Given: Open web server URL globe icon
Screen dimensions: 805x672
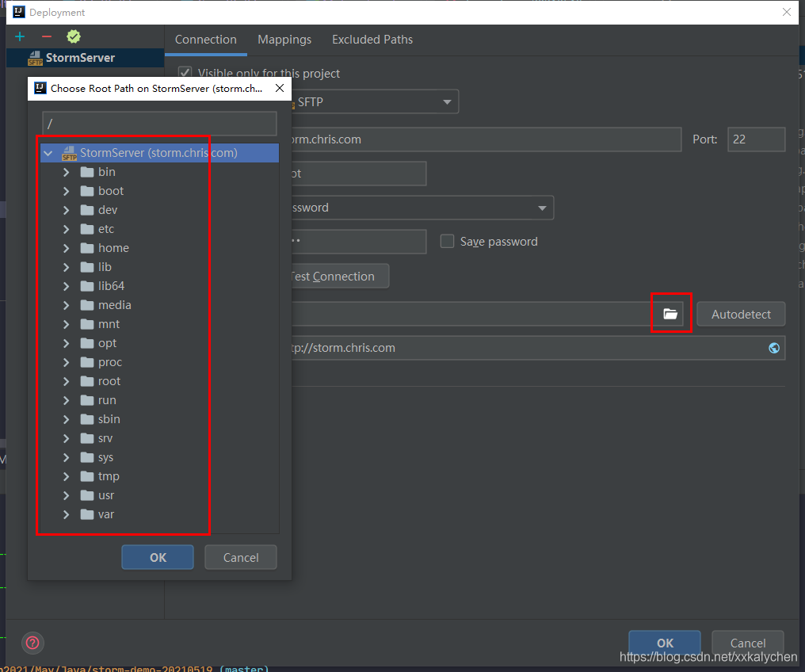Looking at the screenshot, I should [x=773, y=348].
